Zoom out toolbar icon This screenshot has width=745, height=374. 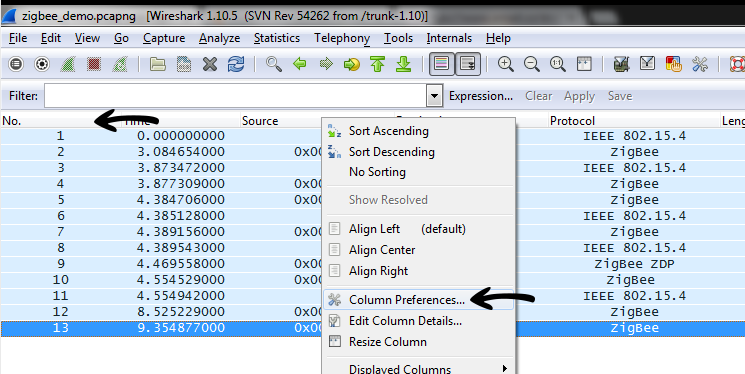tap(532, 64)
